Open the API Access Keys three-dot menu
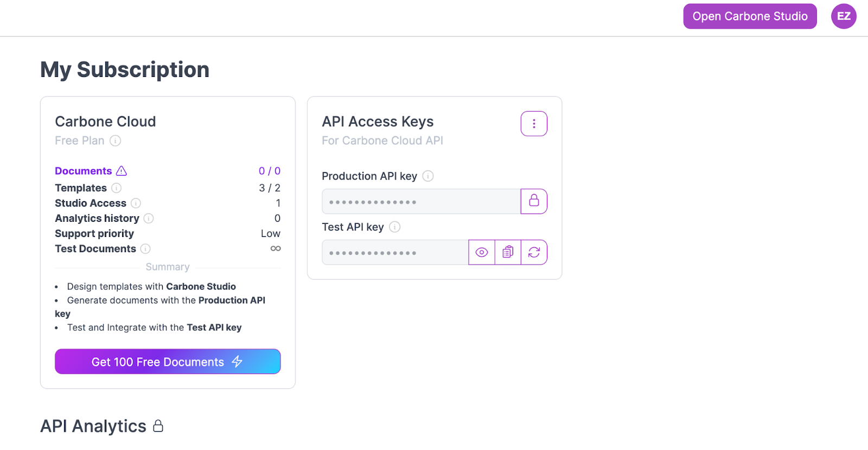 [534, 124]
